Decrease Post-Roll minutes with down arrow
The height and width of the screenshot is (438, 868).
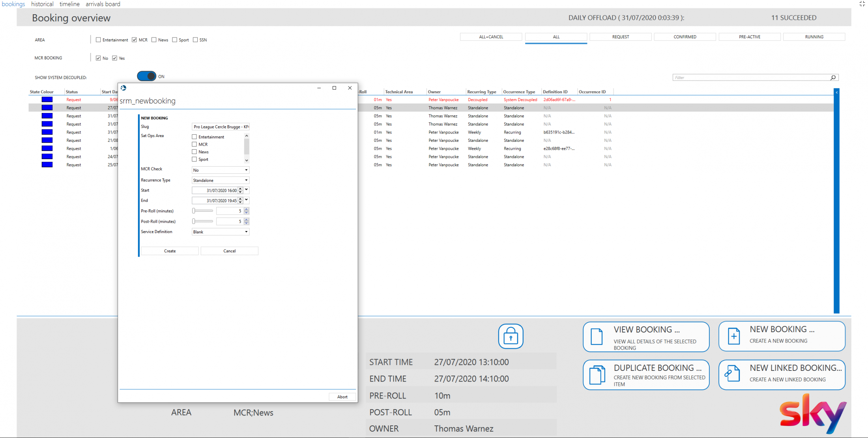tap(247, 223)
